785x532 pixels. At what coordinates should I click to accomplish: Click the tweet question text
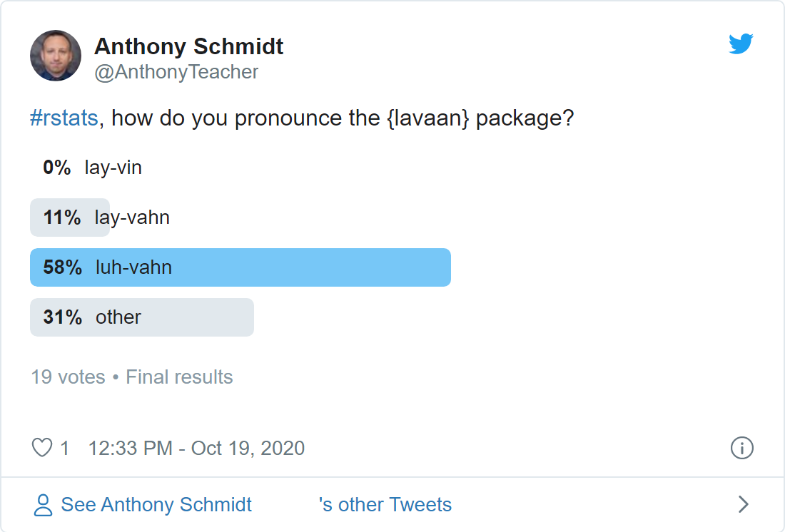[302, 118]
